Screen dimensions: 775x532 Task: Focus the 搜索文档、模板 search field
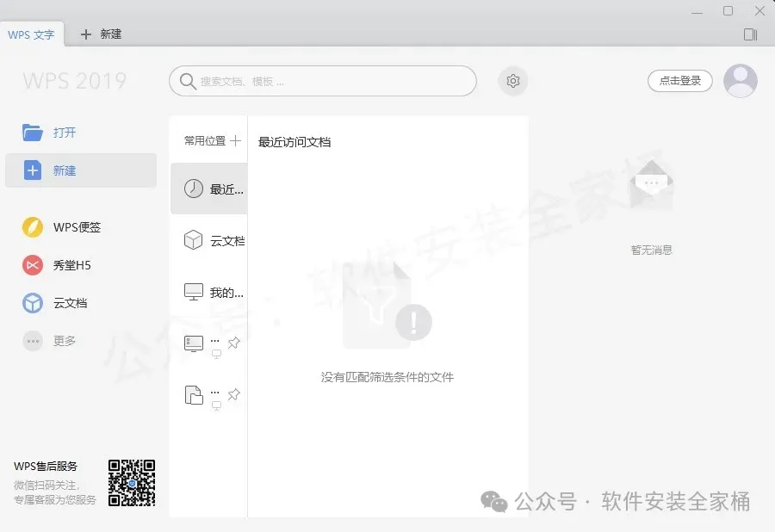tap(323, 81)
